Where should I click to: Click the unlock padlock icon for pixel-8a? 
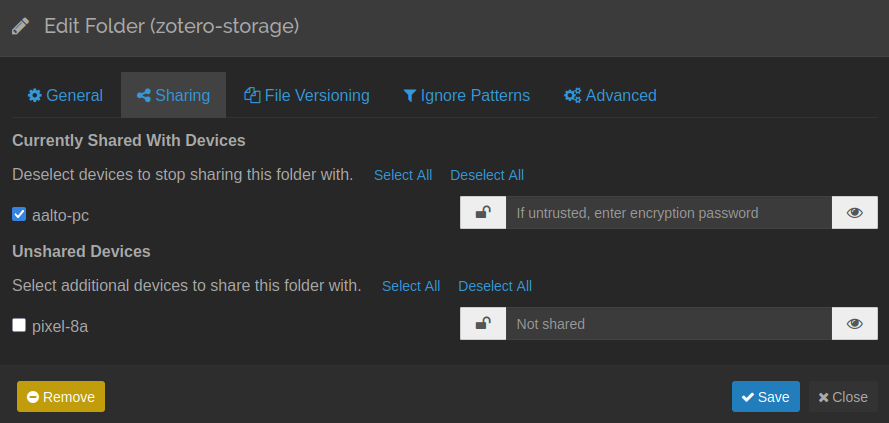482,324
